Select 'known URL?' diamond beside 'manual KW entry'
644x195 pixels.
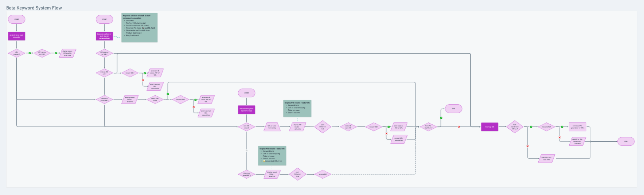pos(130,73)
